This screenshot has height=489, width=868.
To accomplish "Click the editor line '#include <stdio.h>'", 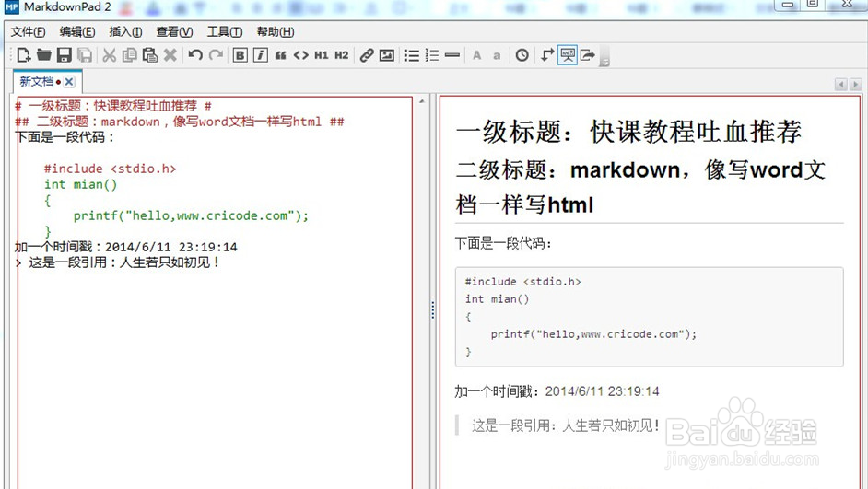I will tap(111, 169).
